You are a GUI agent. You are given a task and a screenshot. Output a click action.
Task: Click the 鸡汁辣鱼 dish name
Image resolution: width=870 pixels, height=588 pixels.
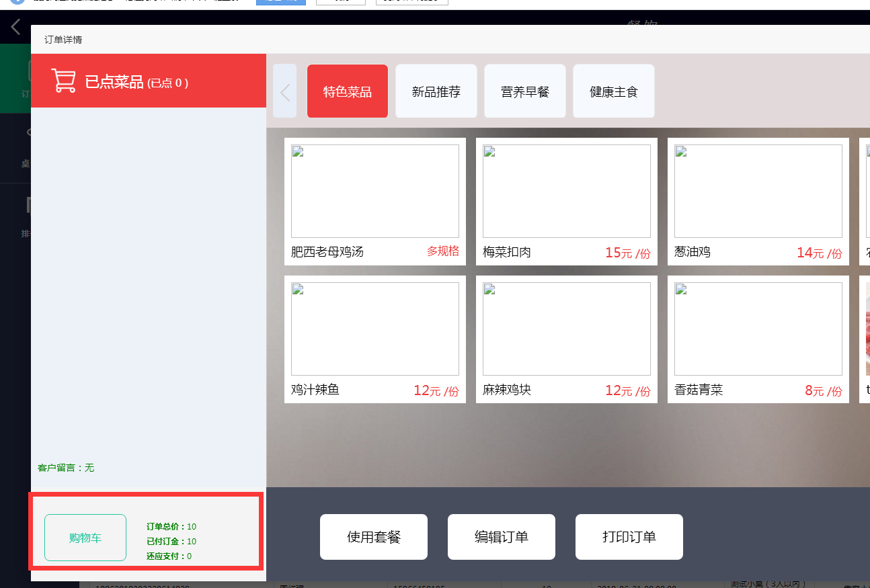315,390
